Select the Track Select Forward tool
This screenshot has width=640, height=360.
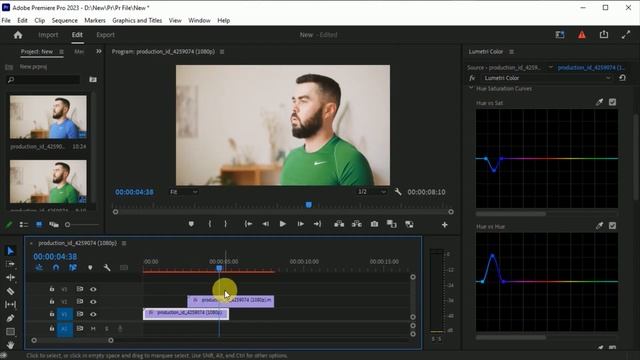pyautogui.click(x=10, y=264)
